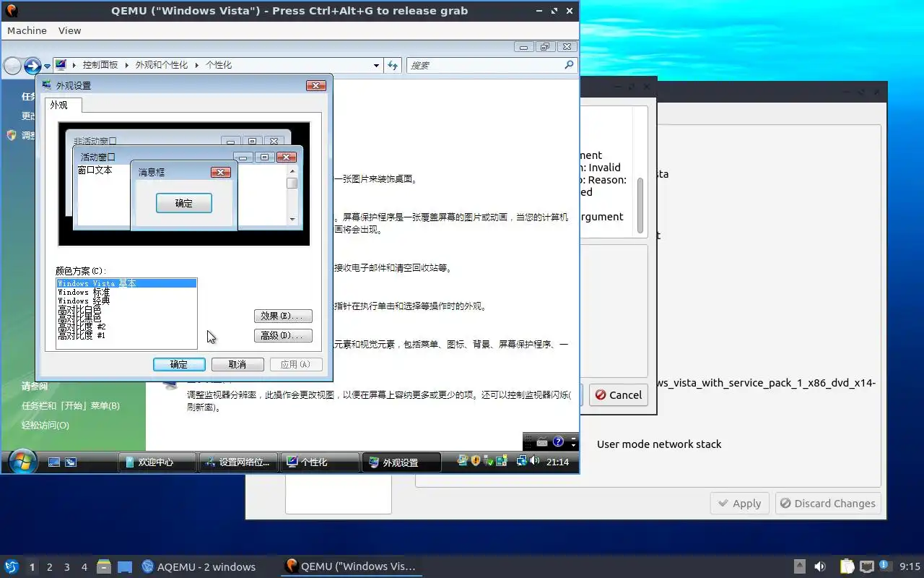The width and height of the screenshot is (924, 578).
Task: Click preview scrollbar up arrow
Action: click(x=292, y=171)
